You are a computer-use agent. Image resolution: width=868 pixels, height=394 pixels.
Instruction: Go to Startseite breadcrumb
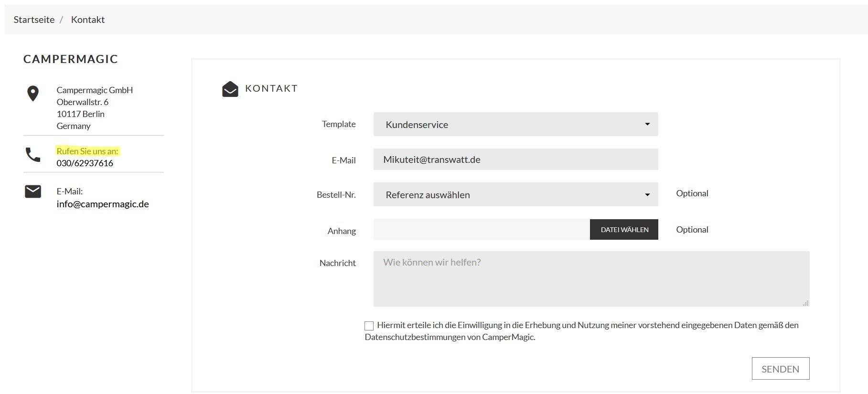coord(34,20)
